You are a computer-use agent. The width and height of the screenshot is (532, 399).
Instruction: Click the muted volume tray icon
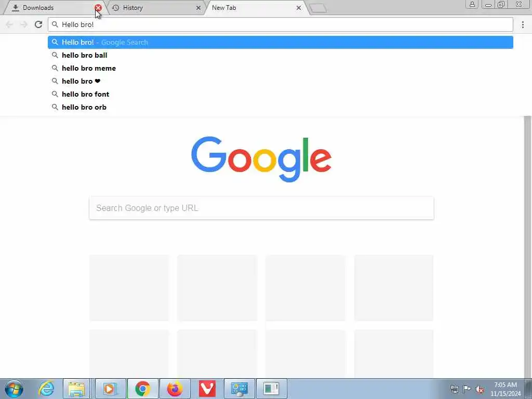[x=480, y=389]
